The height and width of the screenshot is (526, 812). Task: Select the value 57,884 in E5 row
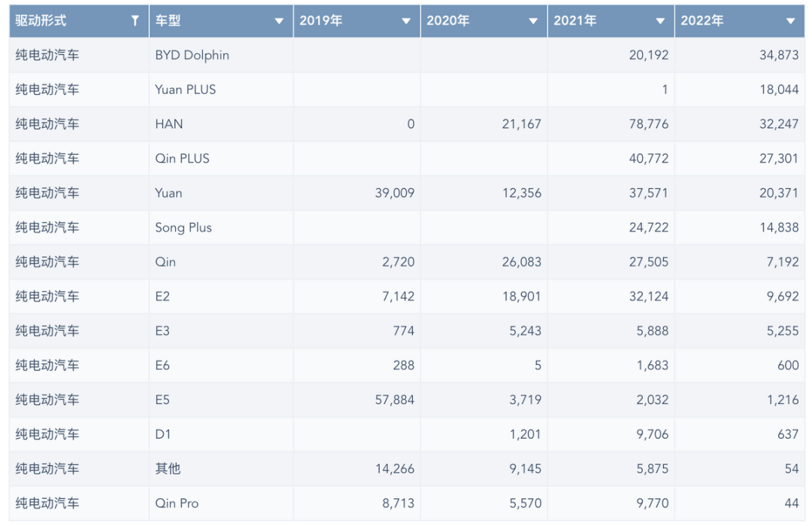[395, 400]
